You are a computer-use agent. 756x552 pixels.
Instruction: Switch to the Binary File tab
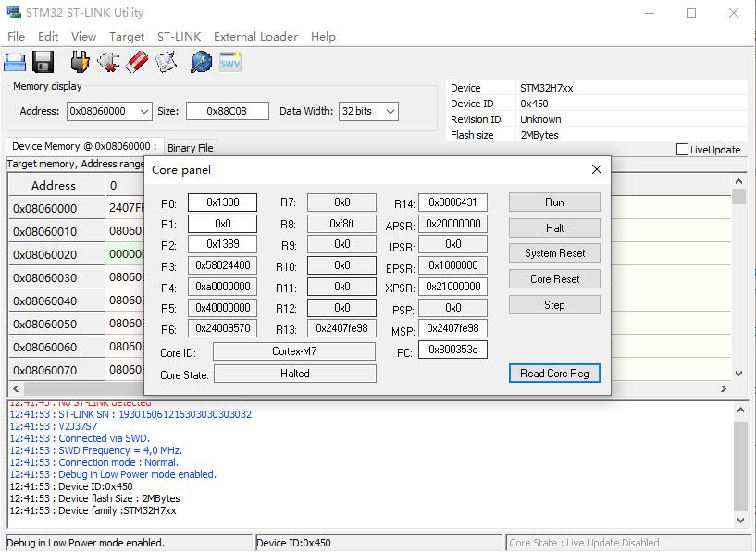(x=191, y=148)
